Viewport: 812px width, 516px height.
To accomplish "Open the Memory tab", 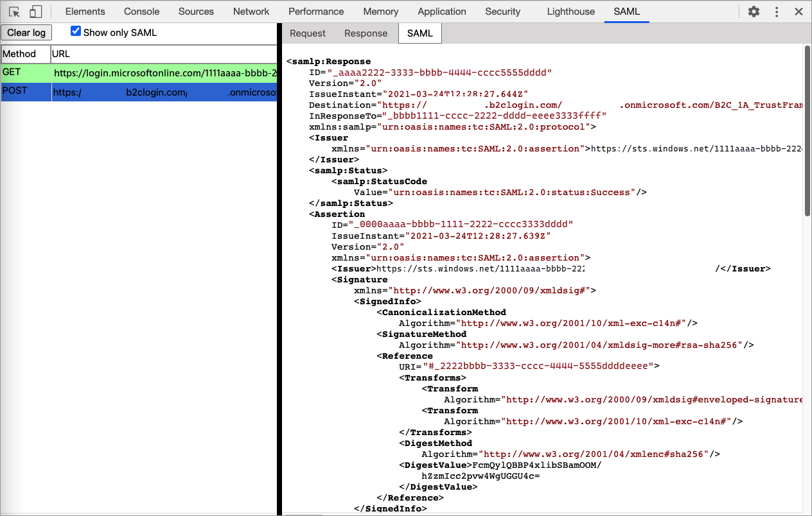I will pos(380,11).
